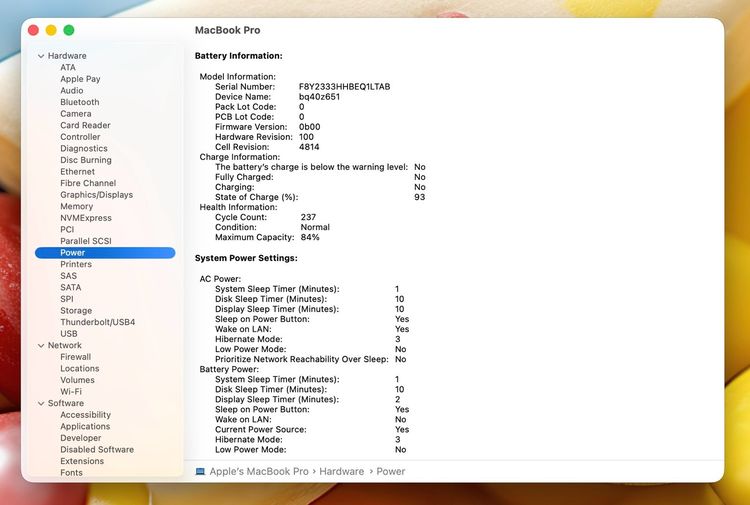Click the Current Power Source label

coord(261,429)
